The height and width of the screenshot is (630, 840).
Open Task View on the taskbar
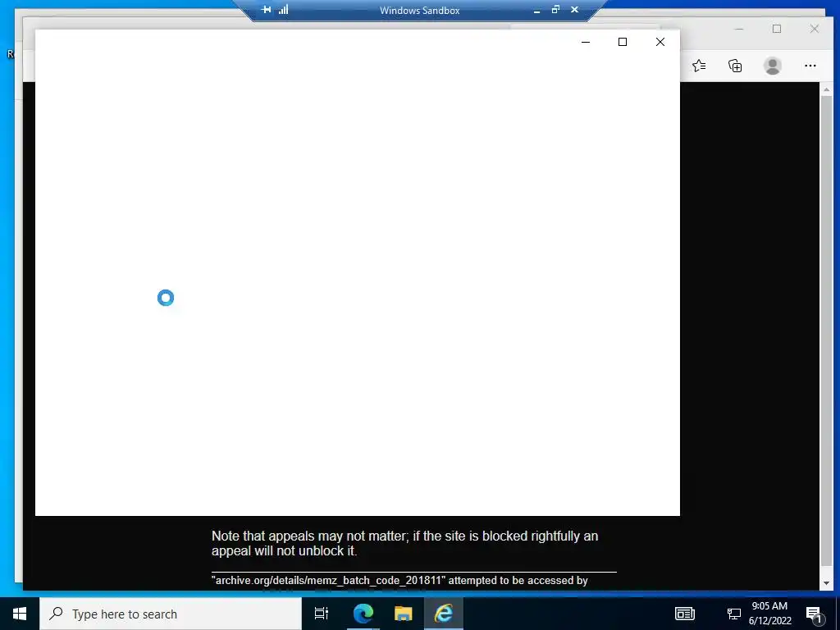(322, 614)
